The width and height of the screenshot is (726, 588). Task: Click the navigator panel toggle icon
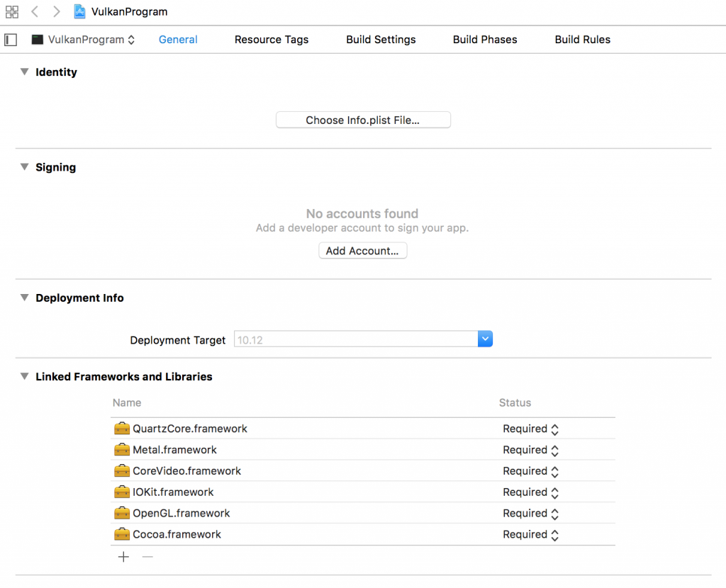pyautogui.click(x=10, y=40)
